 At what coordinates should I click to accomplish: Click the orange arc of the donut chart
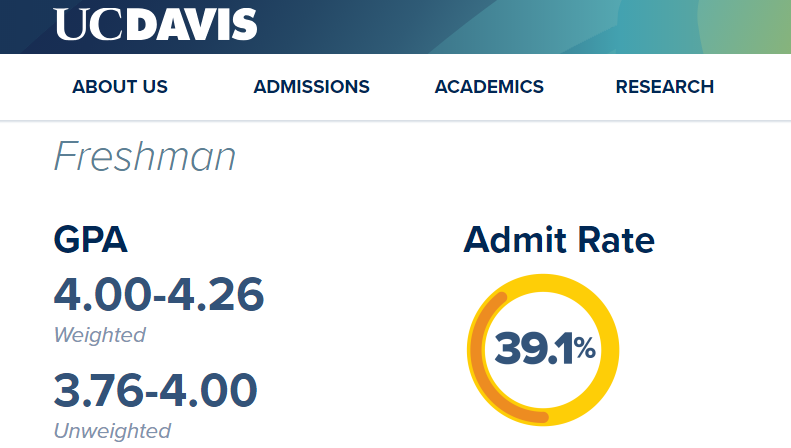(478, 358)
